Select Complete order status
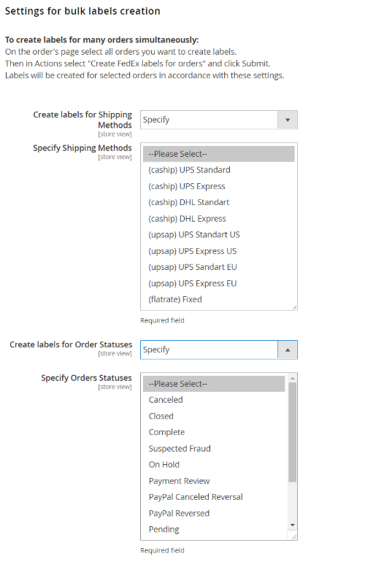This screenshot has height=567, width=392. tap(214, 432)
